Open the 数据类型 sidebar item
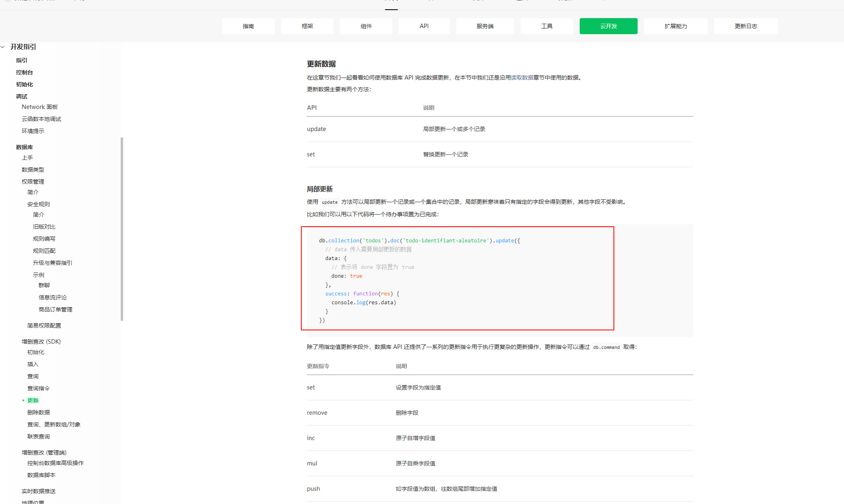844x504 pixels. [33, 170]
